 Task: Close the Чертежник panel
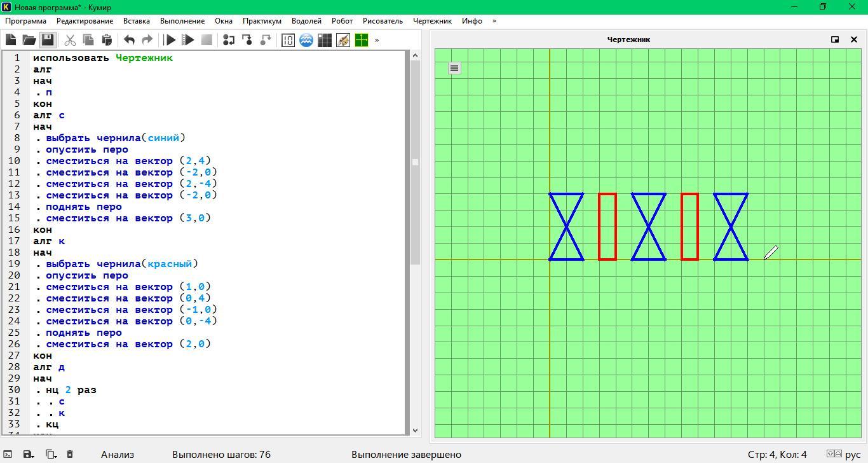coord(854,39)
